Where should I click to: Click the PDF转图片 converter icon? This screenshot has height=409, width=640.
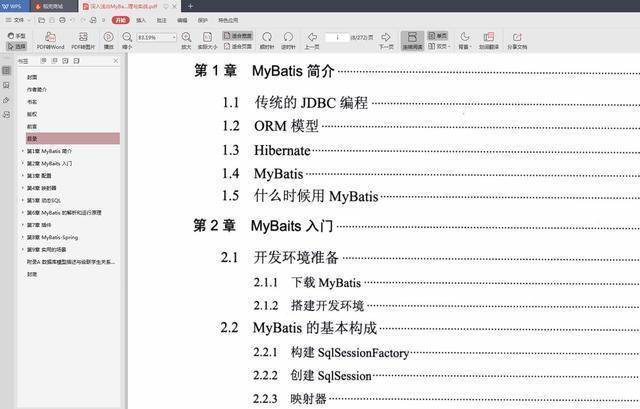click(83, 37)
